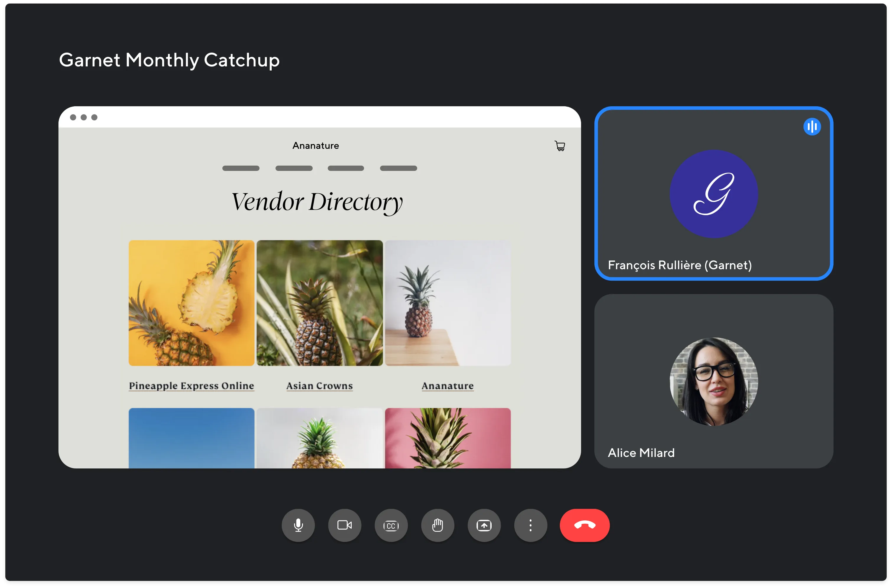
Task: Open the Pineapple Express Online link
Action: 191,386
